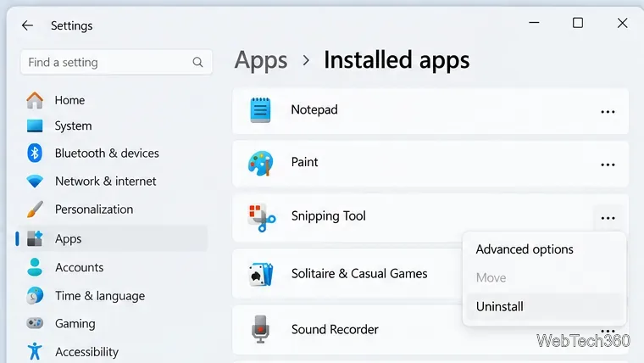The image size is (644, 363).
Task: Click the Personalization paintbrush icon
Action: 35,209
